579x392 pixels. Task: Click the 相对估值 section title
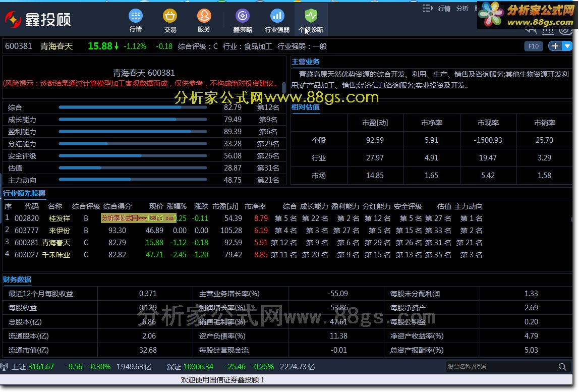pos(306,107)
